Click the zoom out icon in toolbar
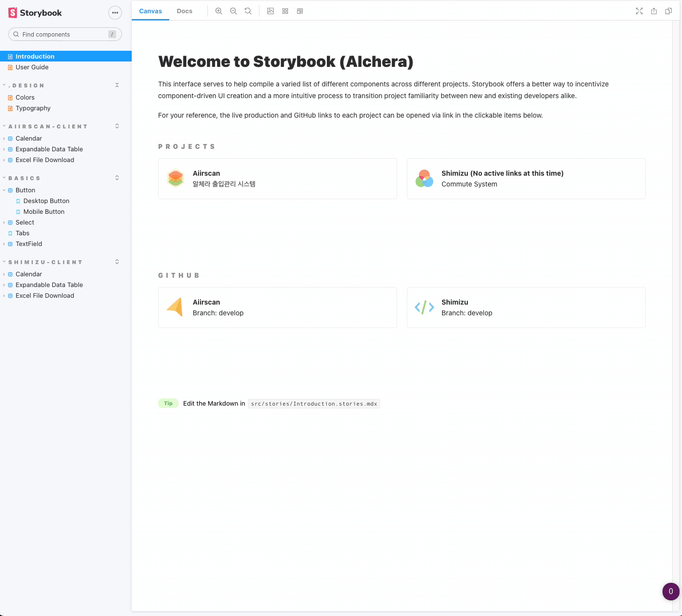The width and height of the screenshot is (682, 616). [234, 11]
